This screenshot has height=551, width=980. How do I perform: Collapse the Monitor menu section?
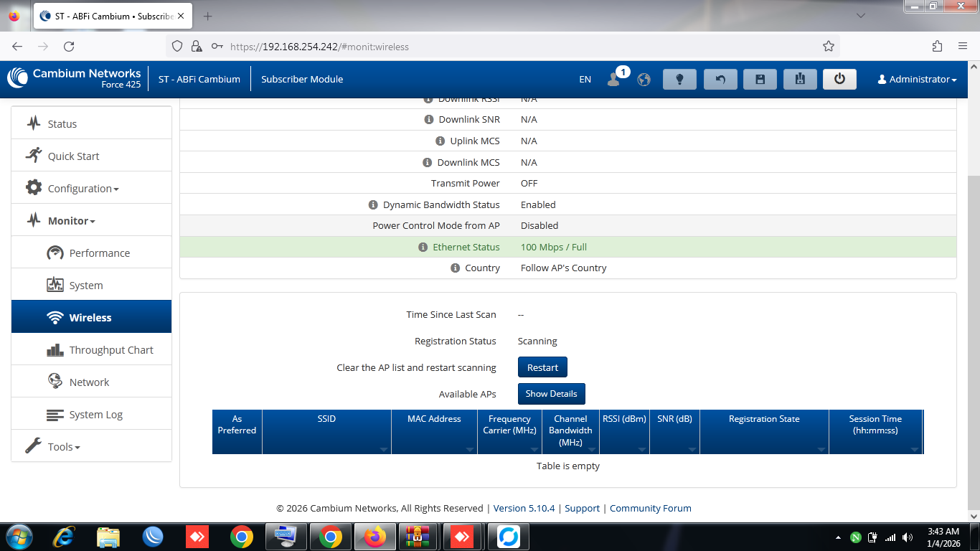[71, 221]
